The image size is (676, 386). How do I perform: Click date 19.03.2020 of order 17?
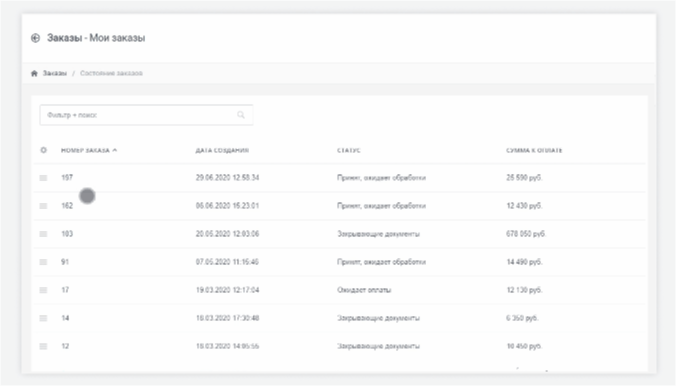tap(227, 290)
